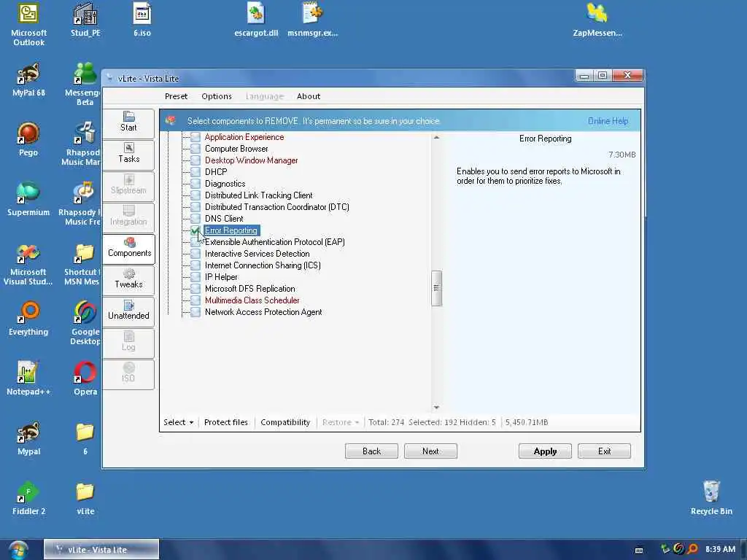This screenshot has width=747, height=560.
Task: Open the Restore dropdown in bottom bar
Action: pos(340,422)
